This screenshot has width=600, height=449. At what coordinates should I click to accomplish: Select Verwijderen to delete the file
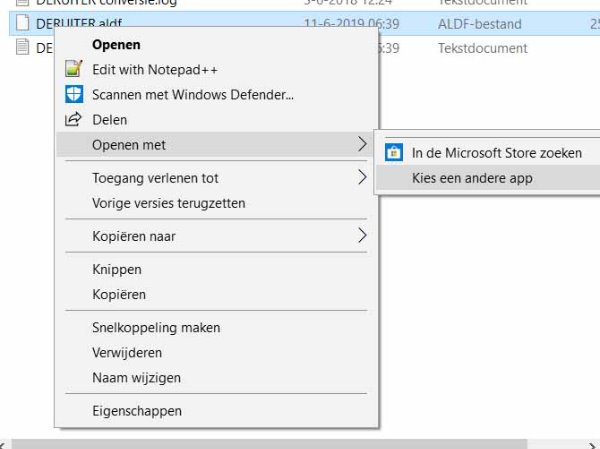point(127,353)
